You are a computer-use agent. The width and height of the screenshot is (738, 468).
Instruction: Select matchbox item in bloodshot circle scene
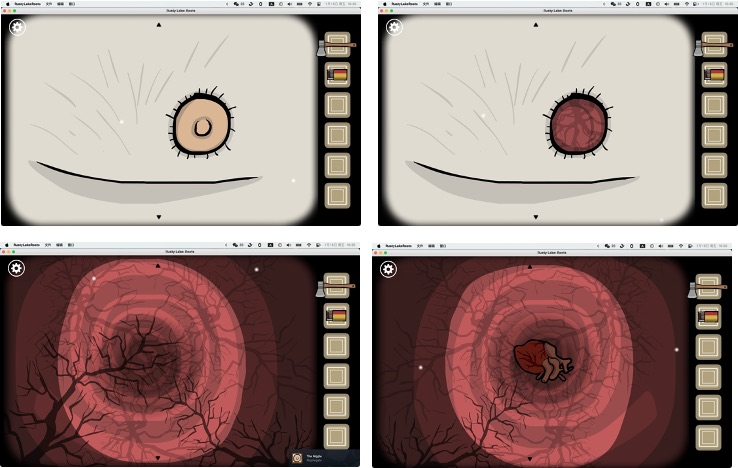(714, 74)
